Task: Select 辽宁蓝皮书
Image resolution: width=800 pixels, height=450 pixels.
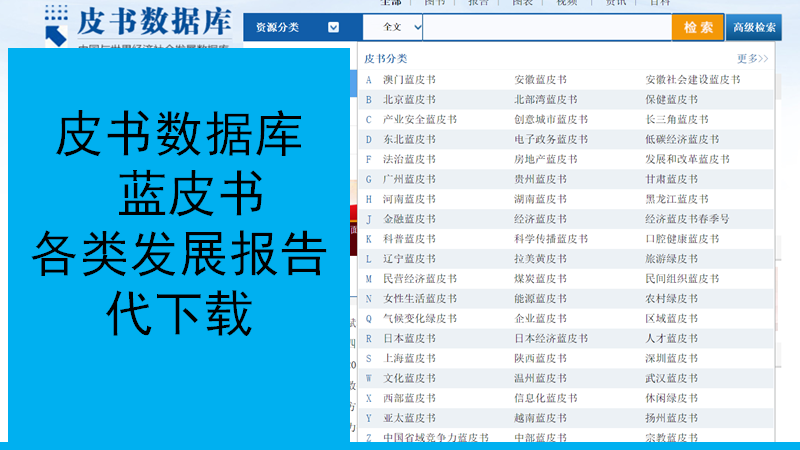Action: coord(409,259)
